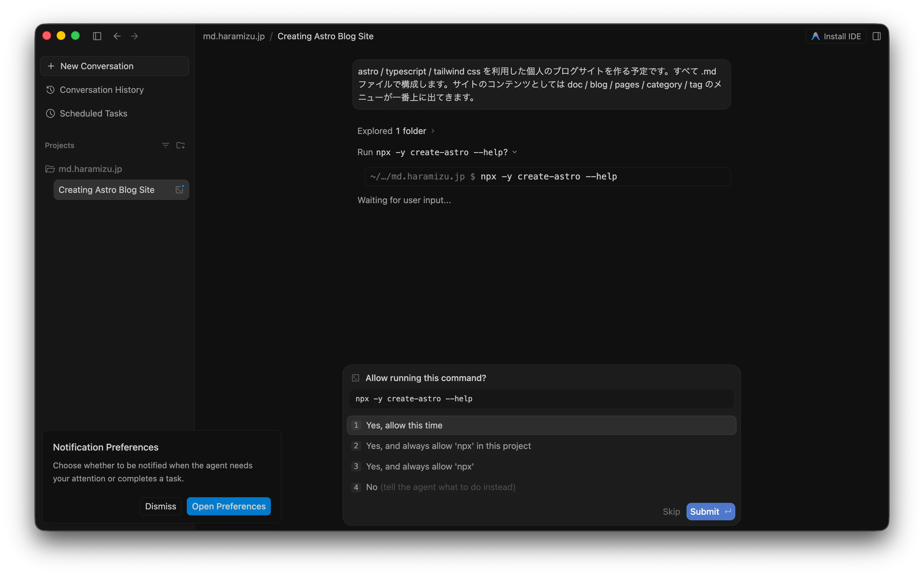Start a New Conversation
Viewport: 924px width, 577px height.
pyautogui.click(x=114, y=66)
